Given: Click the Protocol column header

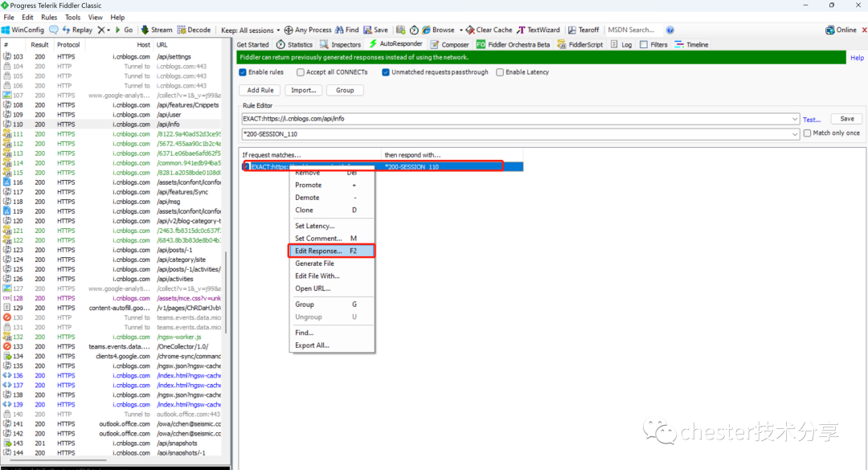Looking at the screenshot, I should (x=68, y=45).
